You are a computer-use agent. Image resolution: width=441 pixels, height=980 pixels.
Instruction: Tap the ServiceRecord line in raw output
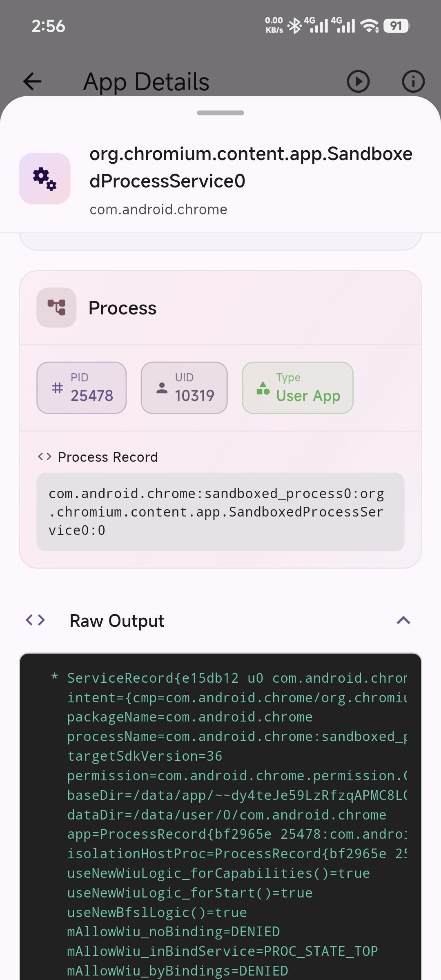237,678
